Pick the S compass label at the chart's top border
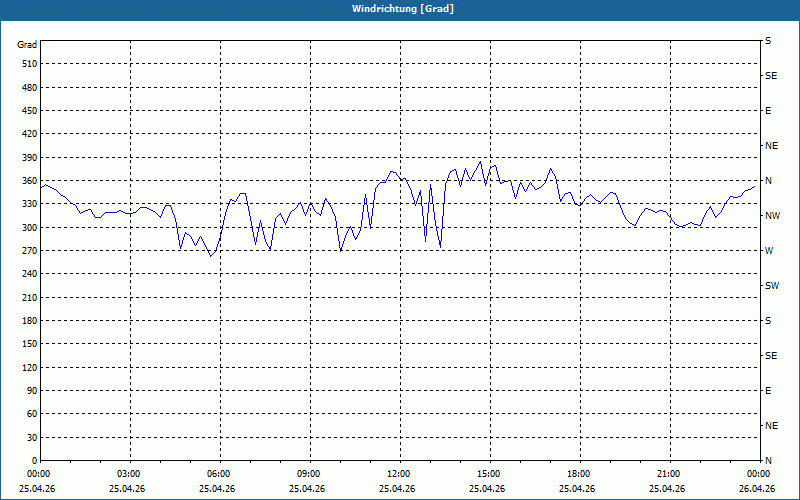The width and height of the screenshot is (800, 500). (768, 41)
